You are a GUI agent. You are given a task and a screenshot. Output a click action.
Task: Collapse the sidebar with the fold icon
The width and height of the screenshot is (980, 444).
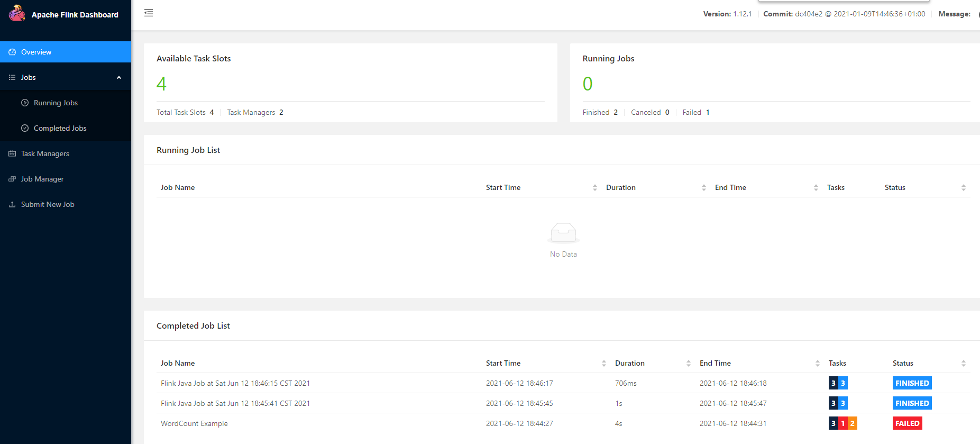(149, 13)
